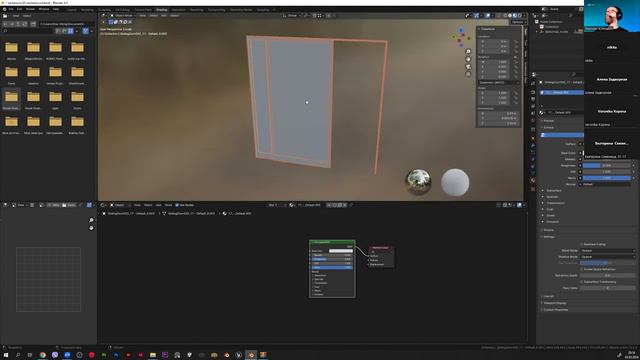Go to parent directory in file browser
This screenshot has width=640, height=360.
point(18,24)
